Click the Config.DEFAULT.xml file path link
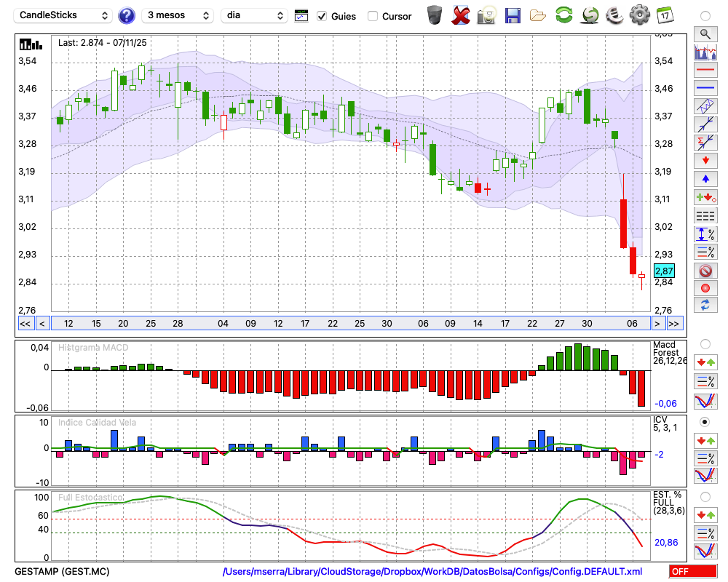Image resolution: width=728 pixels, height=582 pixels. pos(432,571)
